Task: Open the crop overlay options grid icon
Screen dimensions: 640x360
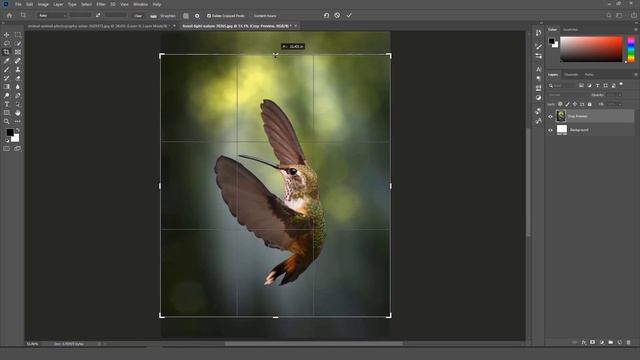Action: coord(186,16)
